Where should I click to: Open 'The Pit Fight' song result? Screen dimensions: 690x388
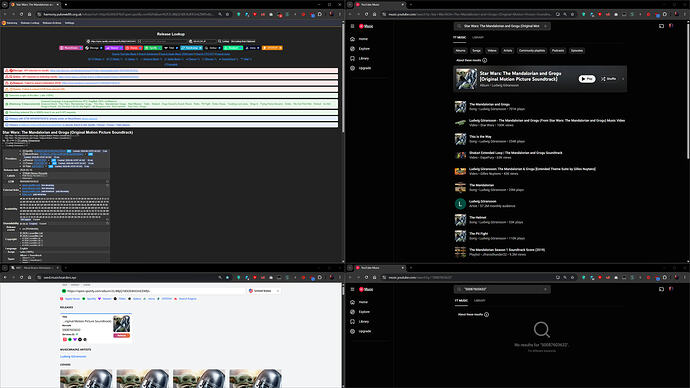coord(478,234)
